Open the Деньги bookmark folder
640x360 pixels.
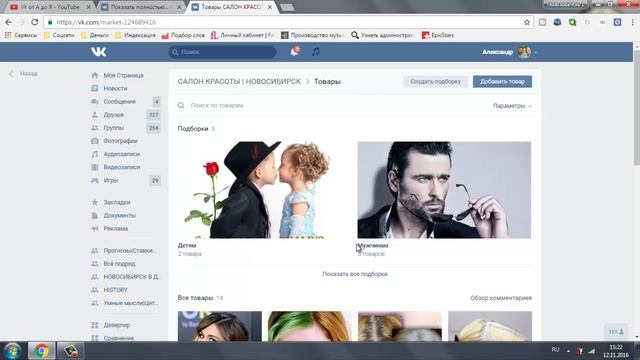point(95,35)
